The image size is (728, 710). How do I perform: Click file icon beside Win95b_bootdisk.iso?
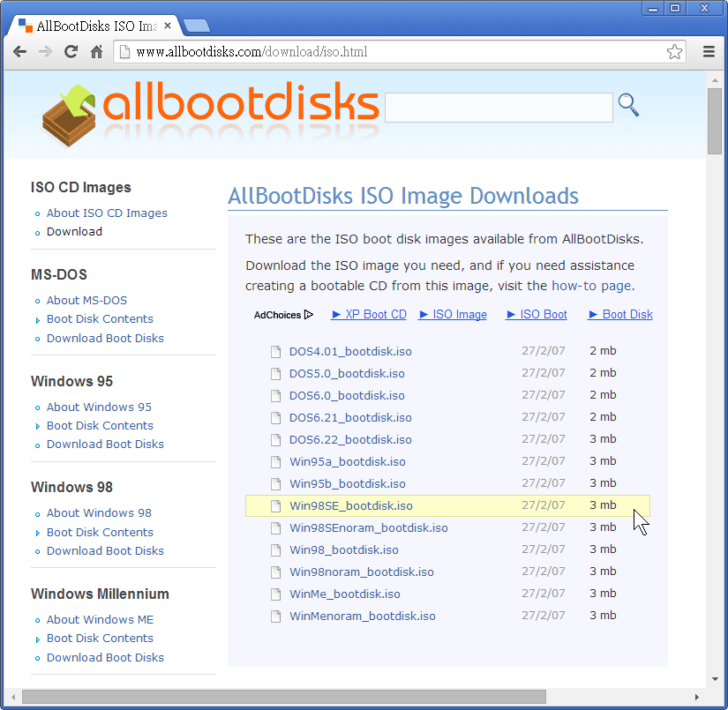(276, 484)
